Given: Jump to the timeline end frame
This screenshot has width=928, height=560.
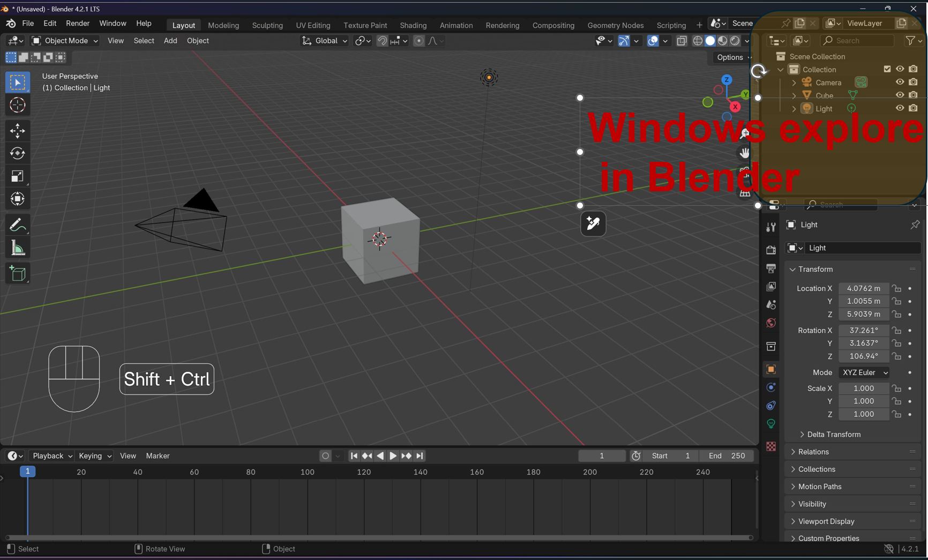Looking at the screenshot, I should 420,456.
